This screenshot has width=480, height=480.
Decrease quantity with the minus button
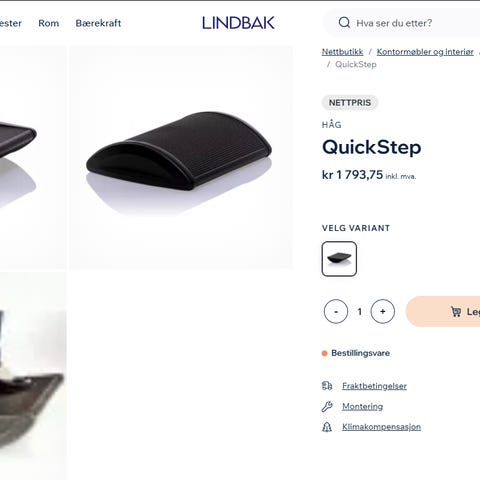click(x=336, y=311)
